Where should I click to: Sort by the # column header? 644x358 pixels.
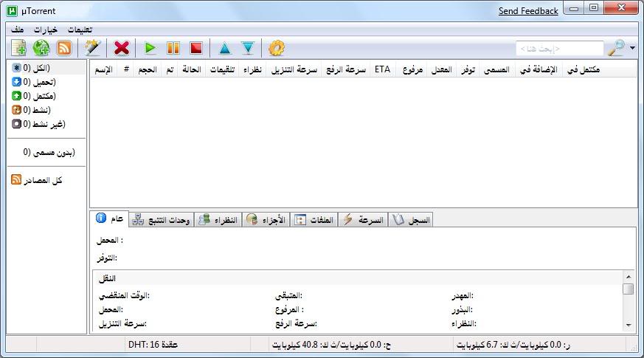tap(126, 70)
